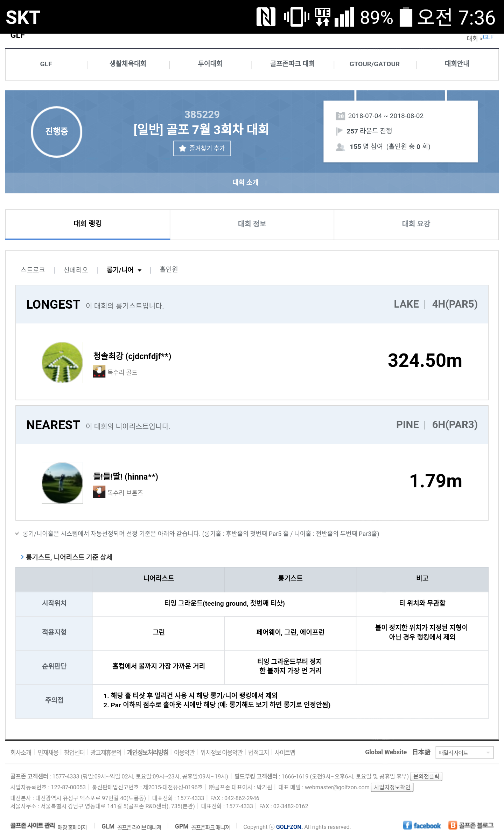
Task: Expand the 롱기/니어 dropdown filter
Action: tap(124, 270)
